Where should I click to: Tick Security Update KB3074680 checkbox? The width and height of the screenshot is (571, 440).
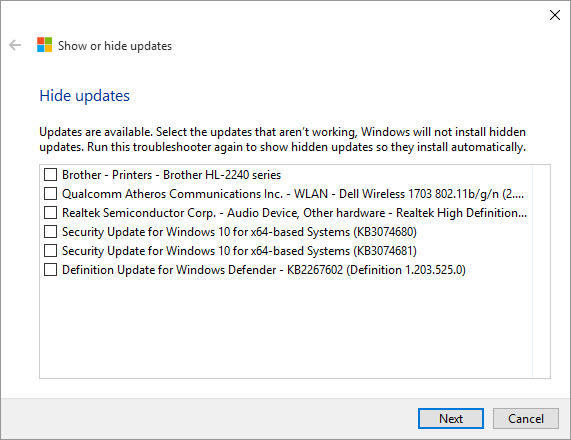coord(50,231)
